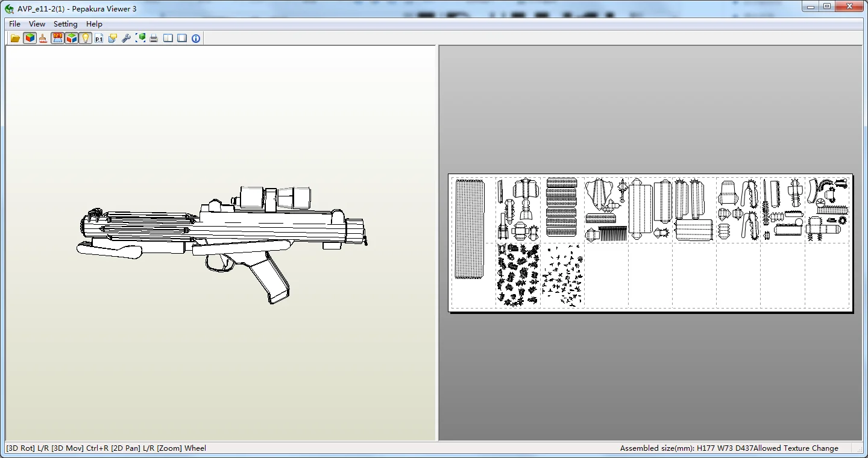Open the View menu
The height and width of the screenshot is (458, 868).
[x=37, y=24]
